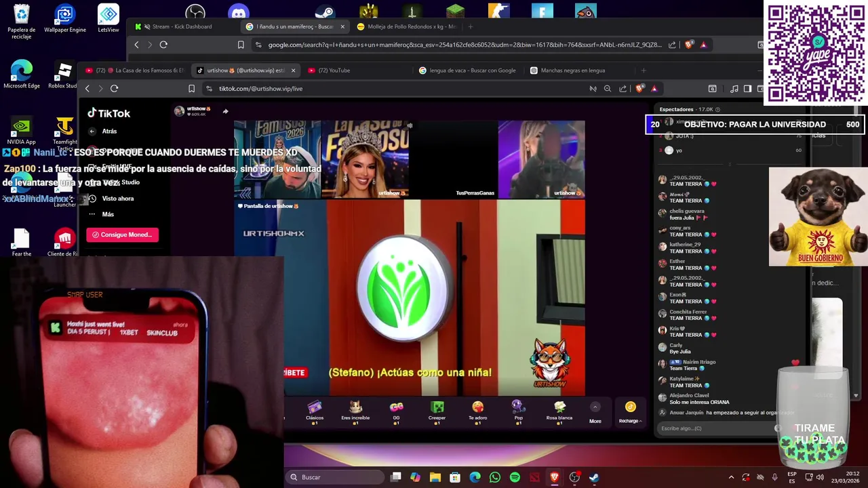Open zoom control in the TikTok address bar
This screenshot has height=488, width=868.
click(608, 88)
